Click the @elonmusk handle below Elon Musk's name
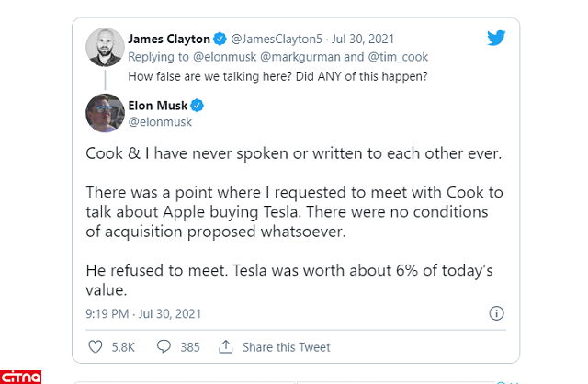The width and height of the screenshot is (588, 384). [x=153, y=120]
